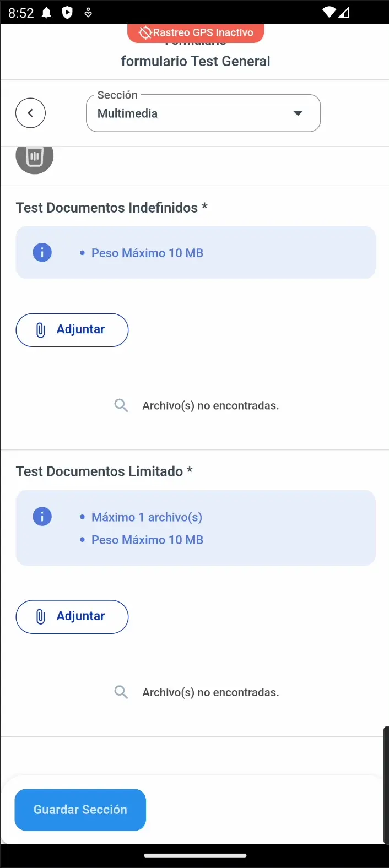Screen dimensions: 389x868
Task: Tap the gray trash delete icon
Action: click(x=35, y=157)
